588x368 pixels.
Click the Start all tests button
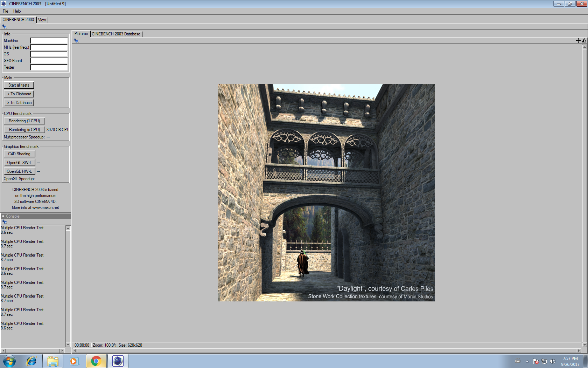19,85
